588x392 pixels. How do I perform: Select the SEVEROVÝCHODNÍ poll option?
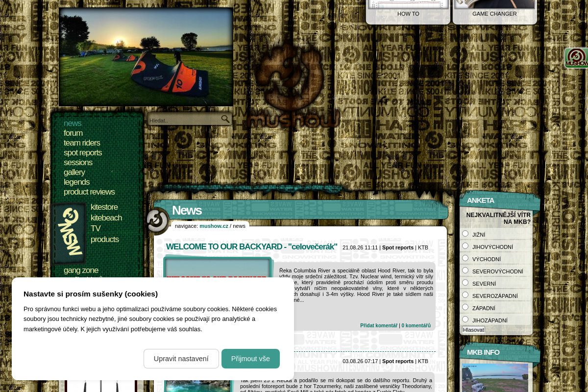(465, 270)
